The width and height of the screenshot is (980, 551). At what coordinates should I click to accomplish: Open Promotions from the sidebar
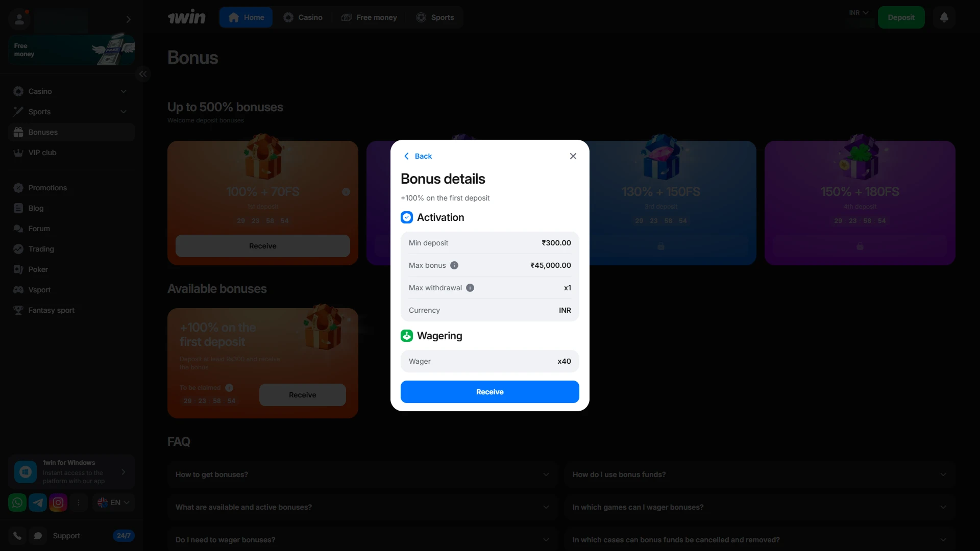coord(47,187)
